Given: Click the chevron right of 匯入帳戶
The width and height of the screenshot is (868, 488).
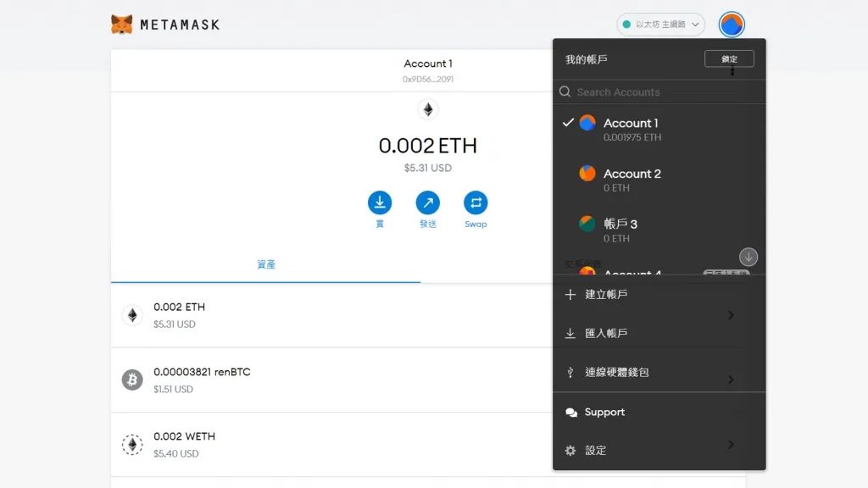Looking at the screenshot, I should [732, 315].
